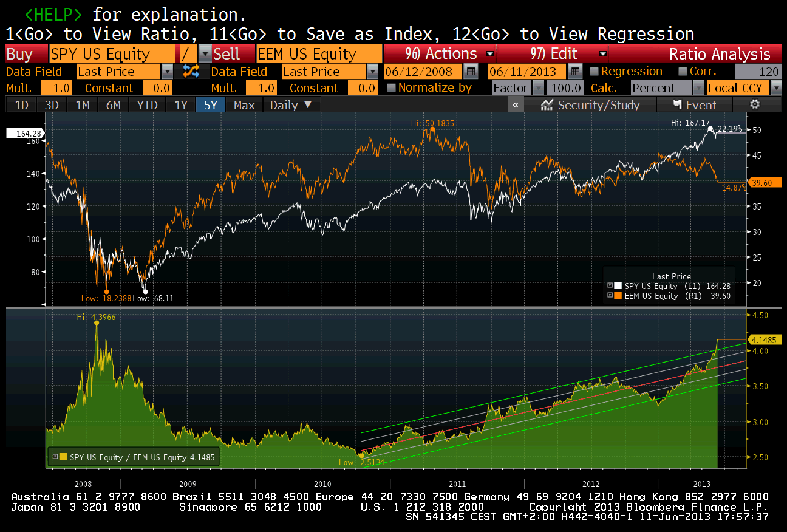
Task: Select the 5Y time range tab
Action: coord(211,105)
